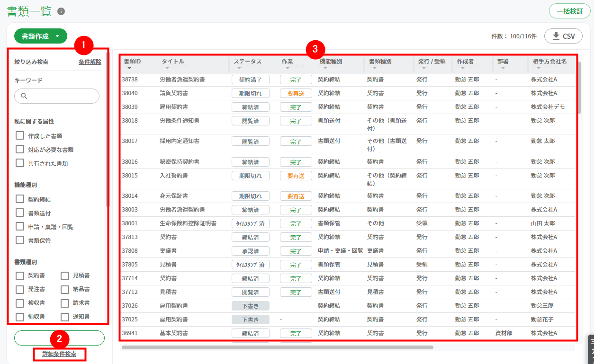Click 勤怠花子 in row 37025
This screenshot has height=364, width=594.
542,320
